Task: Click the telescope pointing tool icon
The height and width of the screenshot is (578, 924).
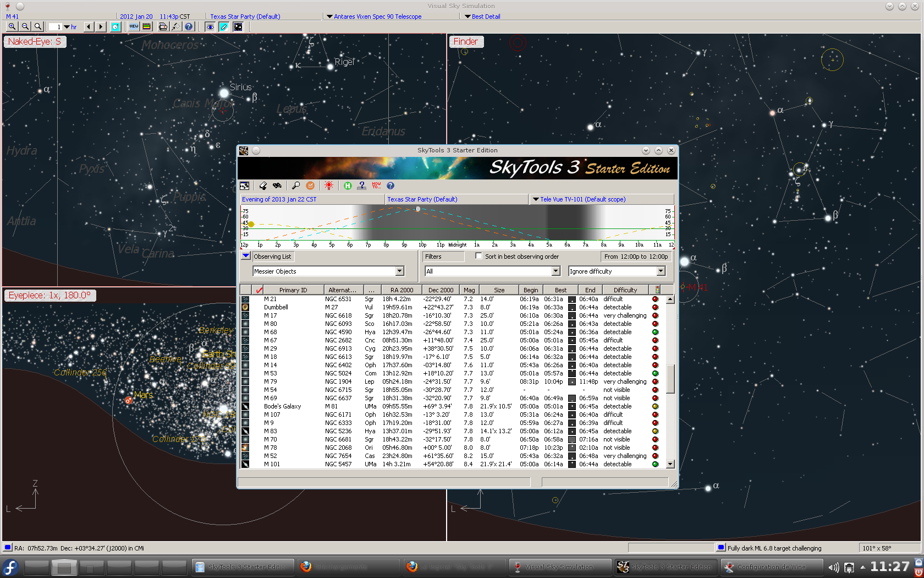Action: 175,26
